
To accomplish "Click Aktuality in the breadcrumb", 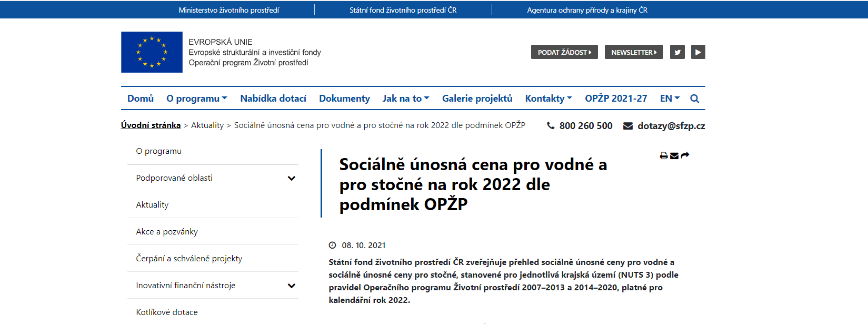I will point(207,125).
